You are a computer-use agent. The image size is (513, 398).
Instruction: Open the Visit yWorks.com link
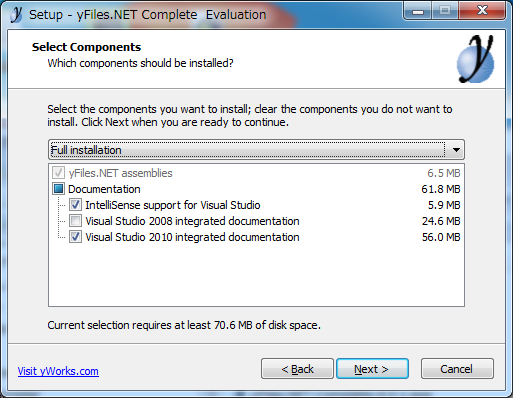coord(58,371)
